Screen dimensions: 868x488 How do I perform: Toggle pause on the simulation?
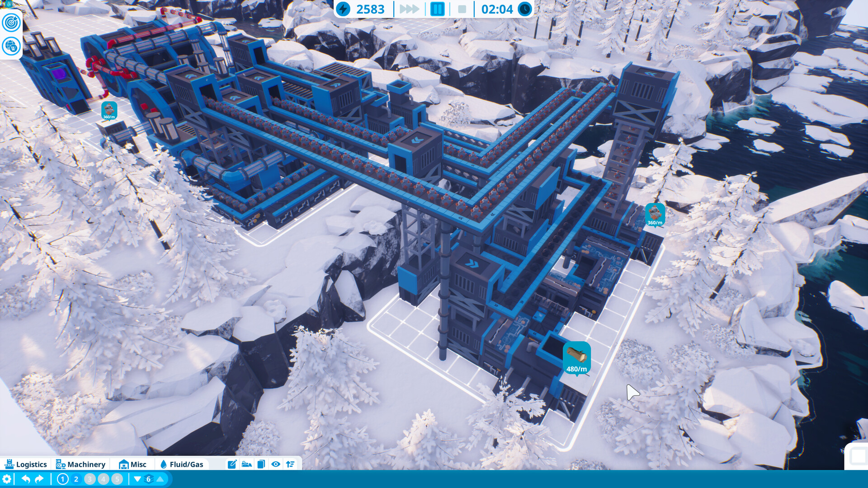point(437,9)
